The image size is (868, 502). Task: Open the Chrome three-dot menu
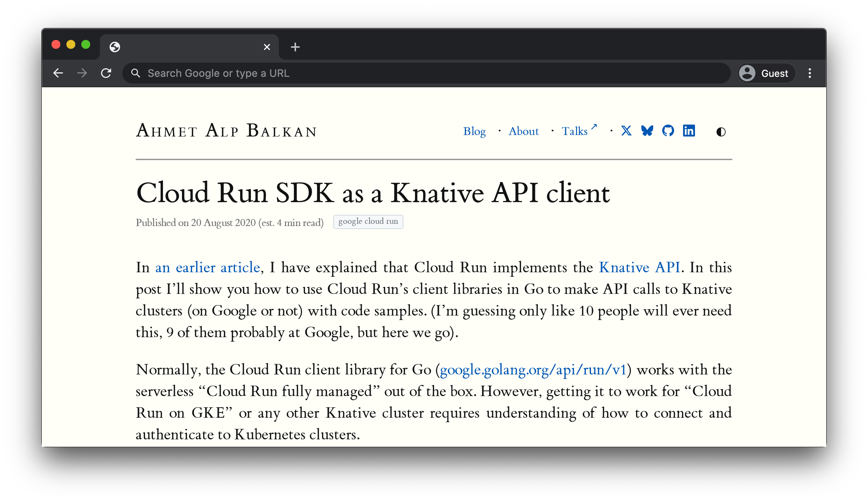[809, 73]
